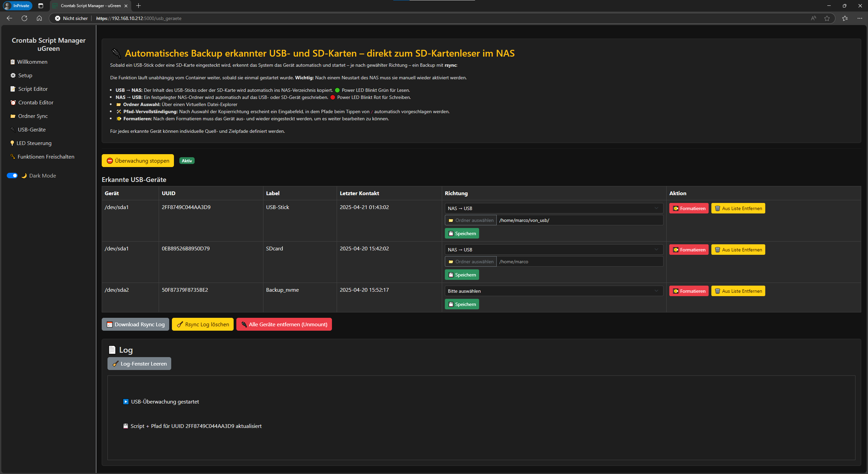This screenshot has height=474, width=868.
Task: Restore down the browser window
Action: tap(844, 6)
